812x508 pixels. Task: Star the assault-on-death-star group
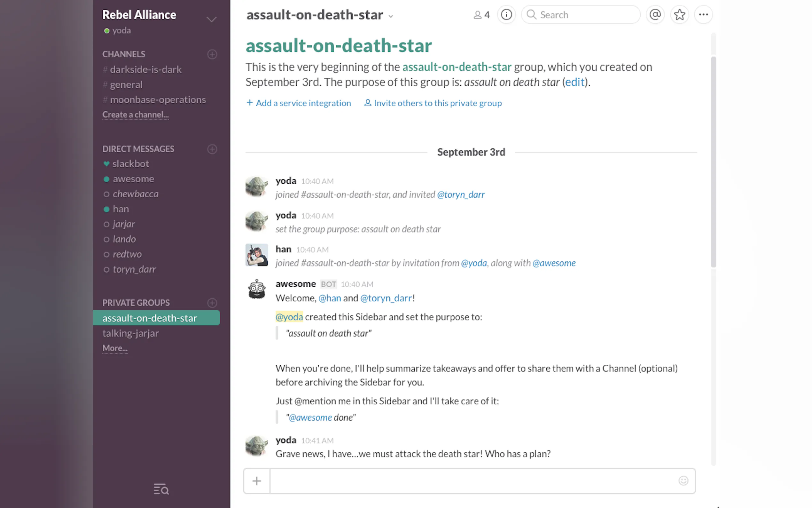click(679, 15)
